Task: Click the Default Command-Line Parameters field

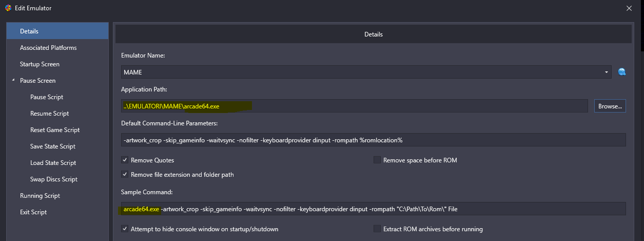Action: (374, 140)
